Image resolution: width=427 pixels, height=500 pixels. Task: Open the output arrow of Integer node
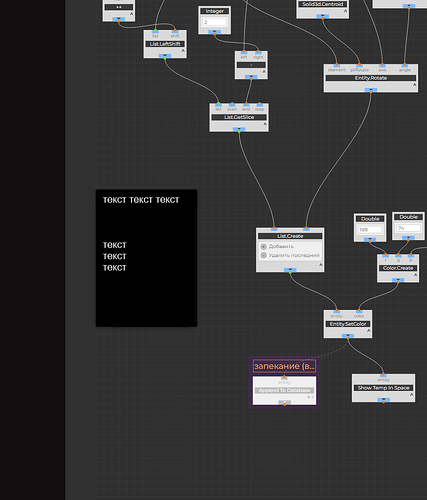[214, 32]
